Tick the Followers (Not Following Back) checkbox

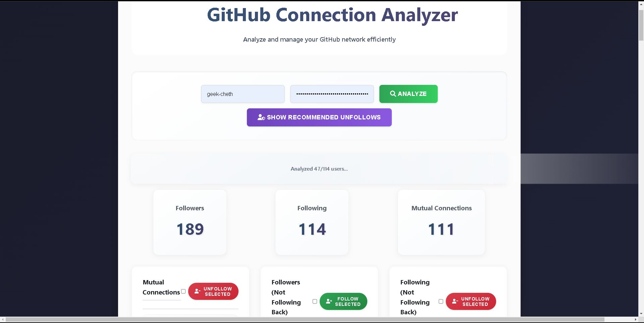(x=315, y=301)
